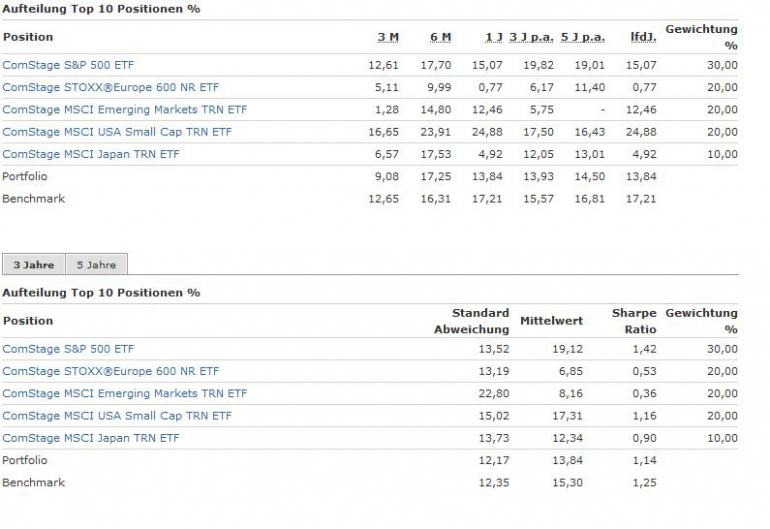Open ComStage S&P 500 ETF link in performance table
This screenshot has height=529, width=770.
68,65
